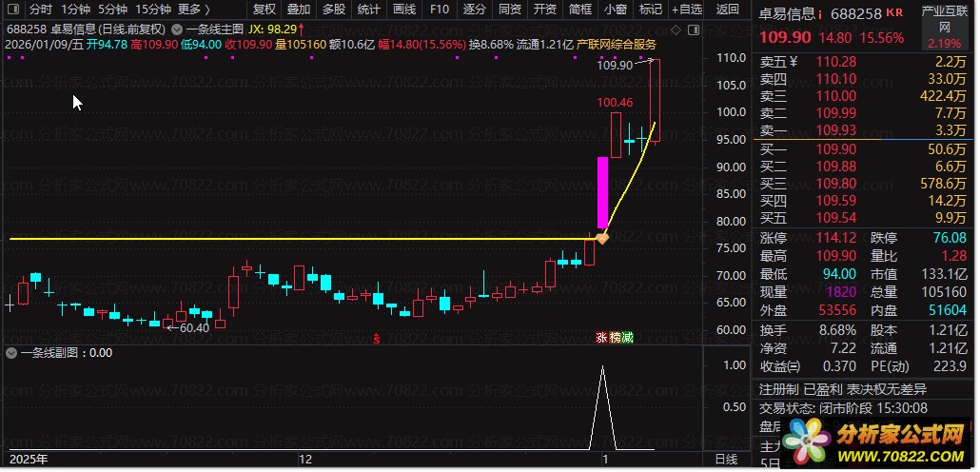Click the KR badge beside stock code
980x472 pixels.
tap(895, 12)
